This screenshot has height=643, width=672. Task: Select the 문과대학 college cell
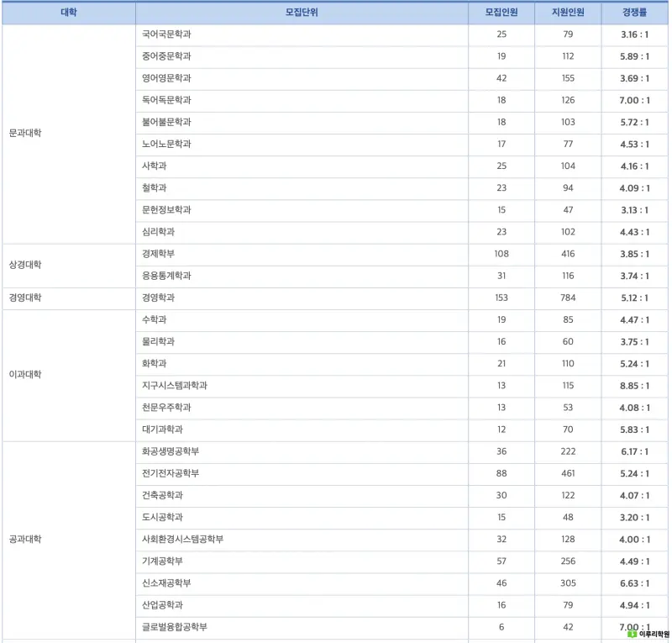(x=69, y=134)
